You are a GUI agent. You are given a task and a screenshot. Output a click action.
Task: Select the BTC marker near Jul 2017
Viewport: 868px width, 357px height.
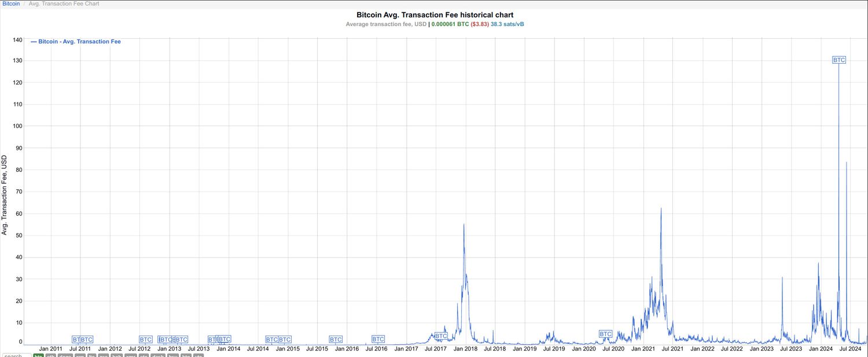click(441, 336)
